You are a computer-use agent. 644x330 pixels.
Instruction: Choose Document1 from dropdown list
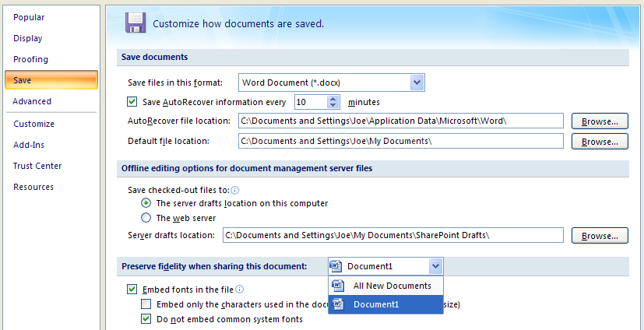tap(385, 304)
